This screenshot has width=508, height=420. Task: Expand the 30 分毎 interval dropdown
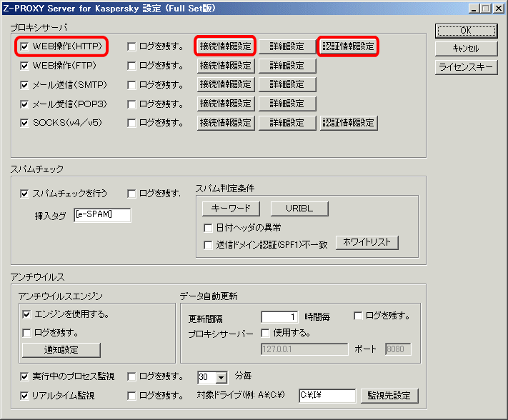221,378
